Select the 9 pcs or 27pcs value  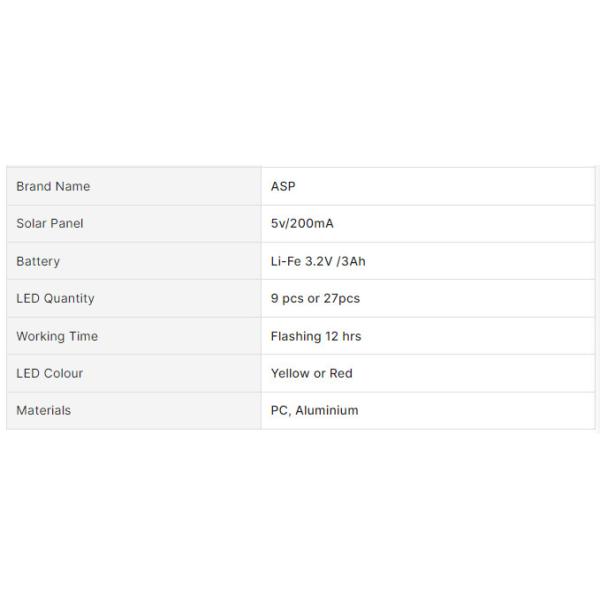click(x=315, y=298)
